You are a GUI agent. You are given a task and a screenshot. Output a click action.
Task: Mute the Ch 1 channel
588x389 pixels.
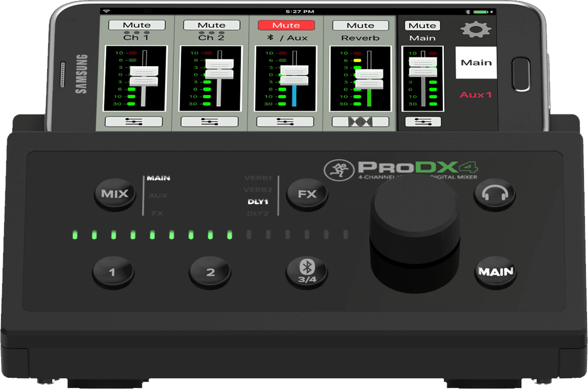tap(137, 25)
